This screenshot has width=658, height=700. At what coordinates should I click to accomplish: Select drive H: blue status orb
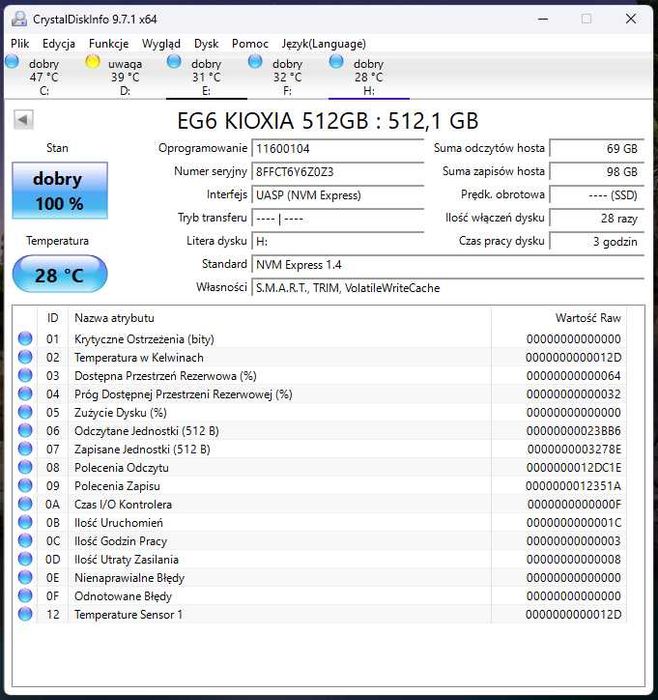click(x=336, y=62)
